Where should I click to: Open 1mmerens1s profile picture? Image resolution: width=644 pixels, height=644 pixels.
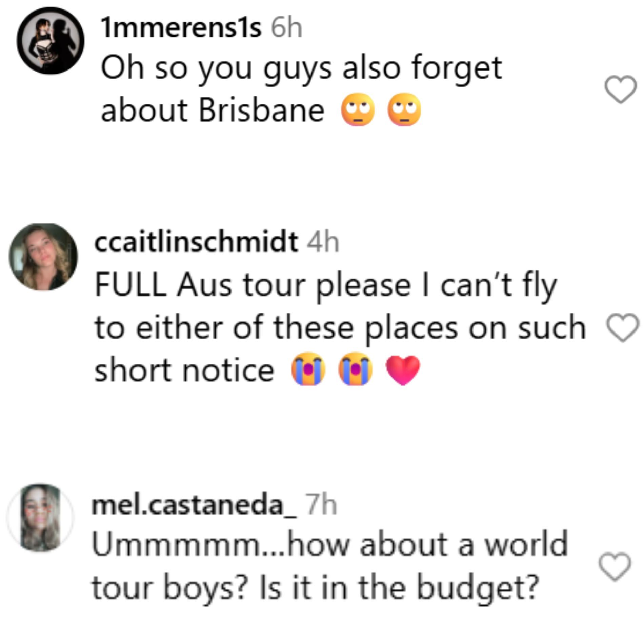click(x=51, y=41)
